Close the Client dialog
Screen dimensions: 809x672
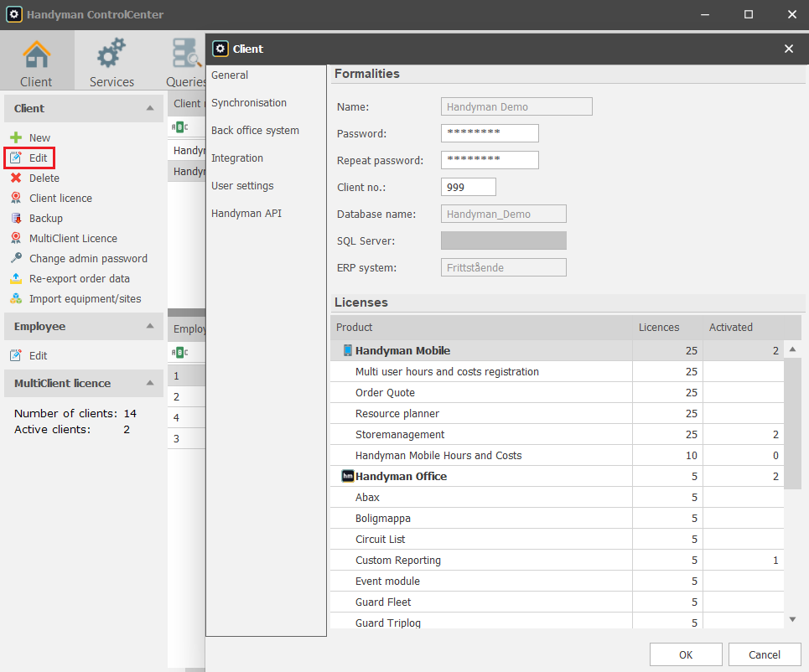(x=789, y=49)
